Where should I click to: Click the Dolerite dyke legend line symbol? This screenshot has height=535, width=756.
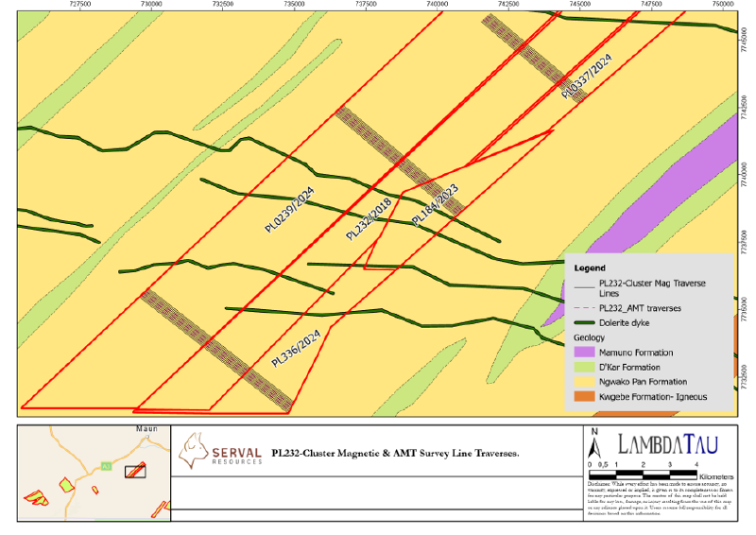click(x=584, y=322)
